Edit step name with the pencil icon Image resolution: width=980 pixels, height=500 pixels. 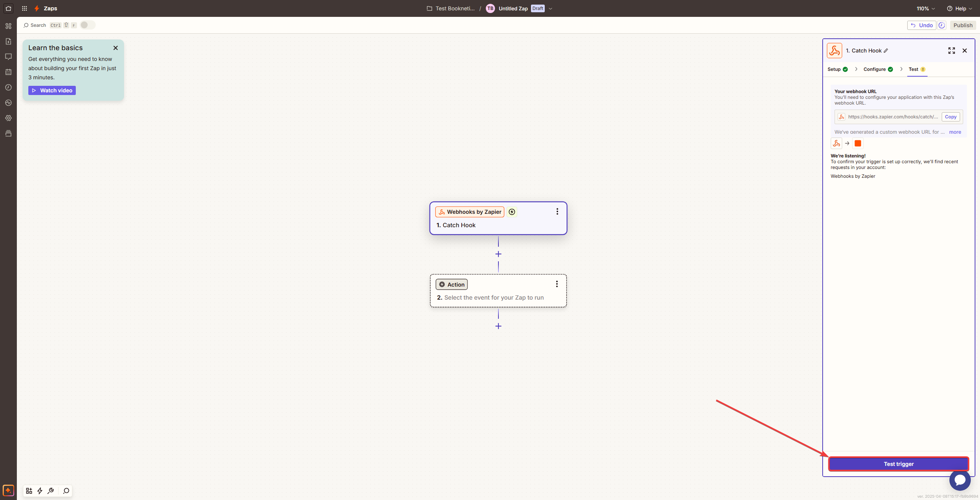click(x=886, y=51)
